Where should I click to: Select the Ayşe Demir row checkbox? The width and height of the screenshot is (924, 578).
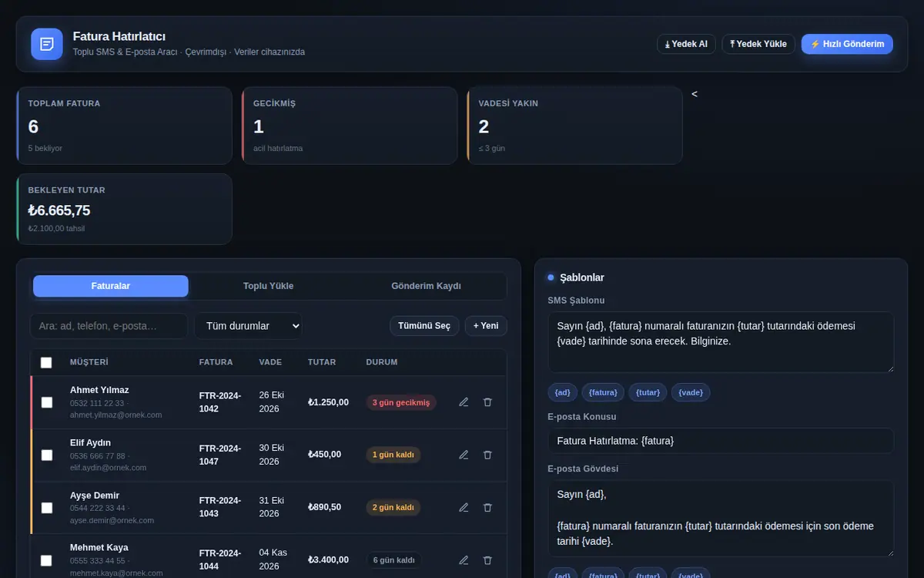(47, 507)
